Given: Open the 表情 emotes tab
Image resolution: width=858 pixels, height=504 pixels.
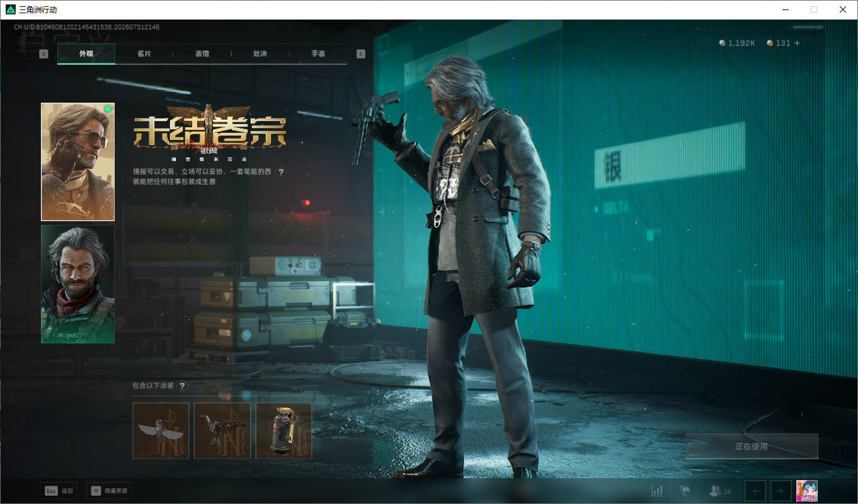Looking at the screenshot, I should click(202, 54).
